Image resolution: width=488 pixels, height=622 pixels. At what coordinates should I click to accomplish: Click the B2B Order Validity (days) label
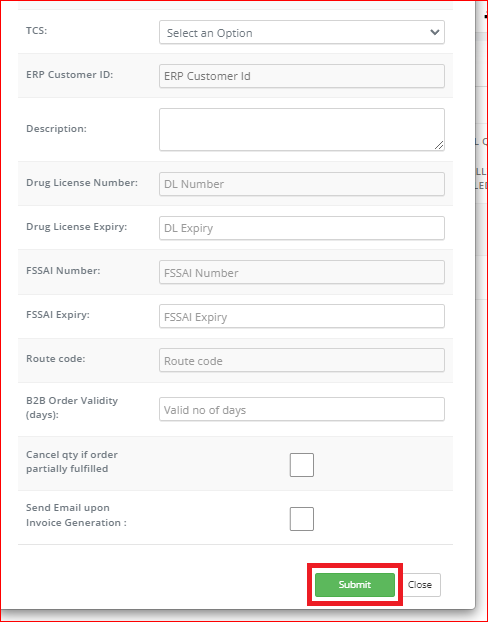[72, 407]
